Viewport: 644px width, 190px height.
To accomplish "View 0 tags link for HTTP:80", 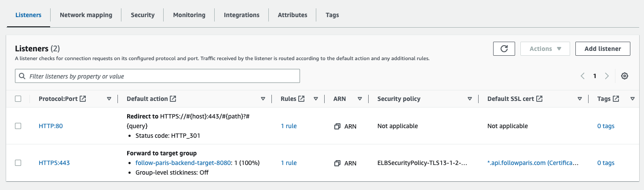I will tap(606, 126).
